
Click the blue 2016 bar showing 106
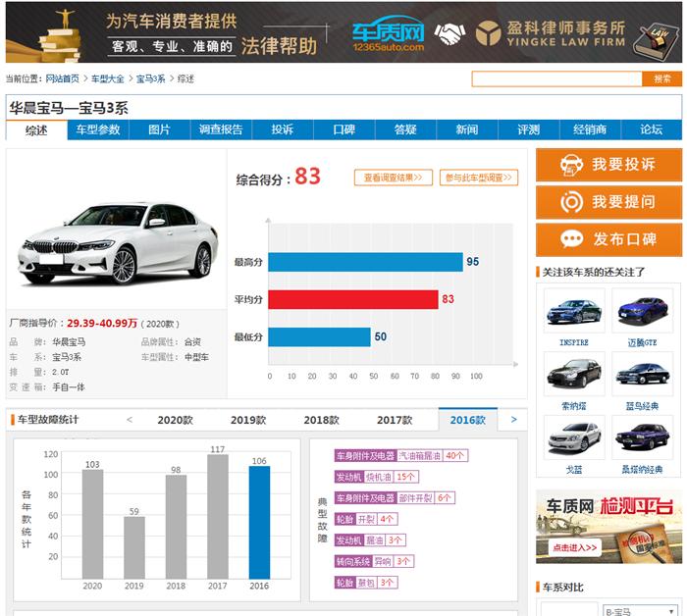pyautogui.click(x=259, y=522)
